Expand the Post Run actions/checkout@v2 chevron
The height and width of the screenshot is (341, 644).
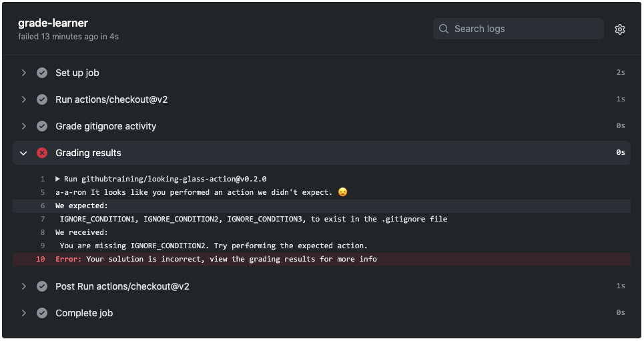point(24,286)
